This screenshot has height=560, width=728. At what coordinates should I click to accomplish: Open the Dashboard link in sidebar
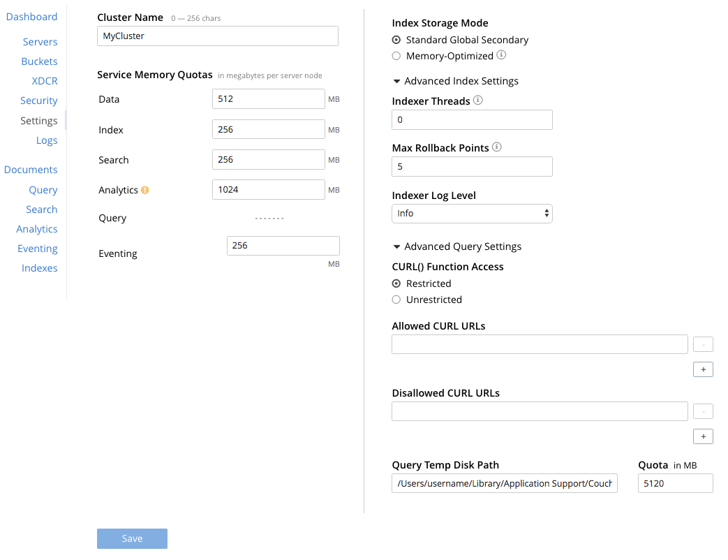point(31,17)
